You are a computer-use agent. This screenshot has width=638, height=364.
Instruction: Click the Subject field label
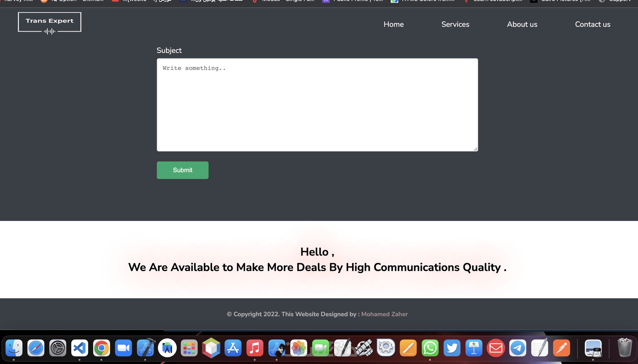[x=169, y=50]
